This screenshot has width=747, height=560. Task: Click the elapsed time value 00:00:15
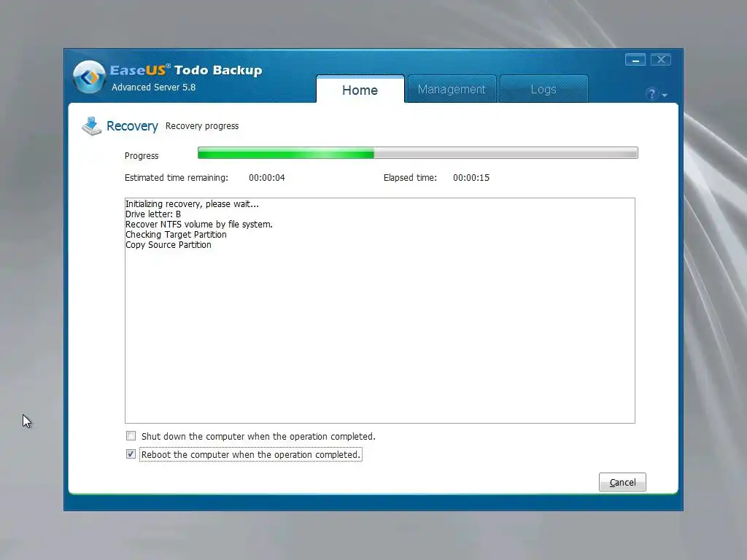(471, 178)
